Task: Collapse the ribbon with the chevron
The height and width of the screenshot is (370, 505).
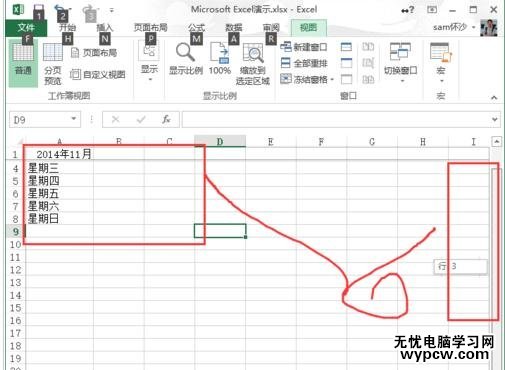Action: click(x=494, y=97)
